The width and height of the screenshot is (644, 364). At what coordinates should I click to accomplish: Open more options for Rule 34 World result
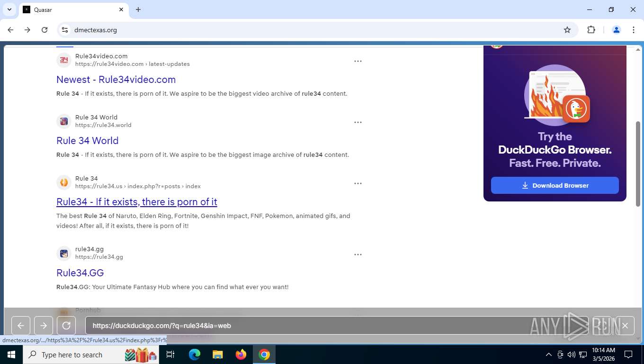pos(358,122)
